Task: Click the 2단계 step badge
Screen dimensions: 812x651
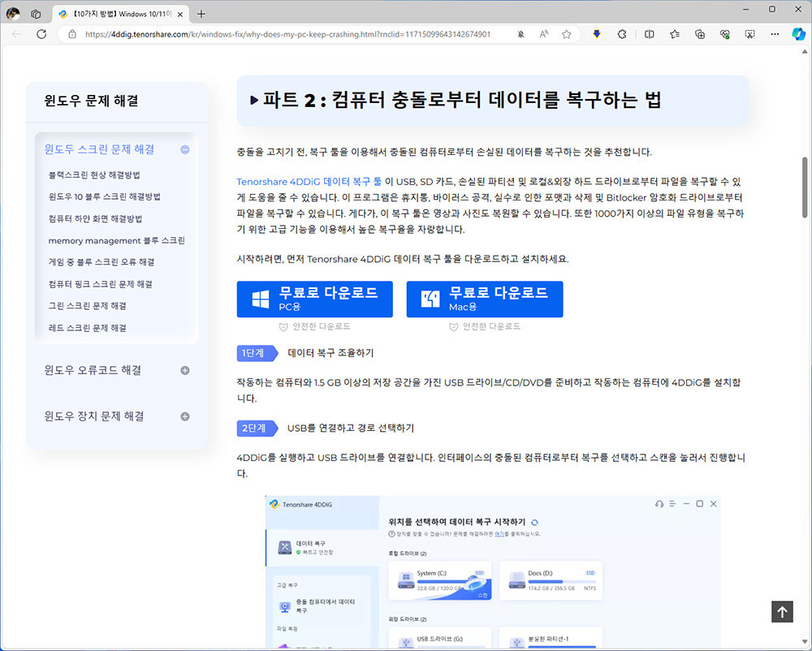Action: 257,428
